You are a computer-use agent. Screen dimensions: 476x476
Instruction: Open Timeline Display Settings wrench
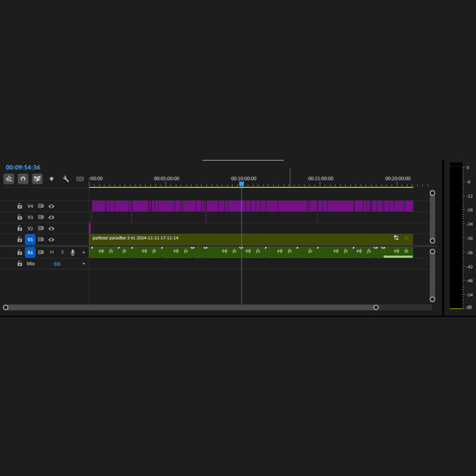(x=66, y=179)
